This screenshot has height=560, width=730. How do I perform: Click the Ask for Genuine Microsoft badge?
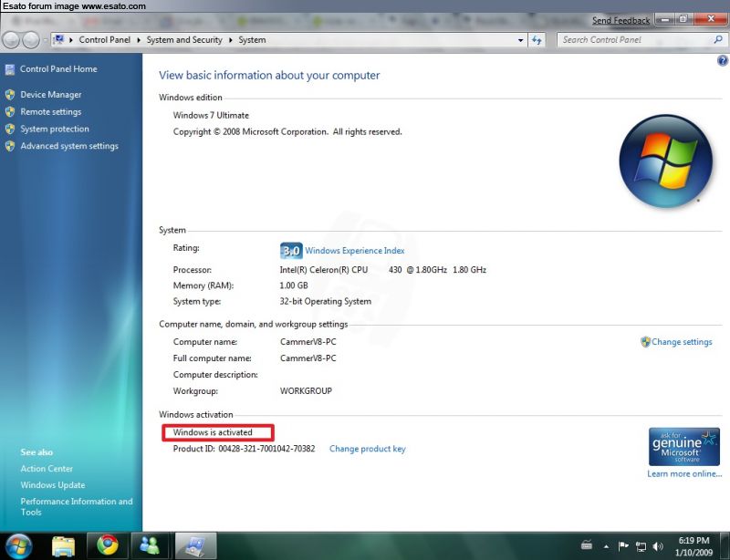click(683, 447)
